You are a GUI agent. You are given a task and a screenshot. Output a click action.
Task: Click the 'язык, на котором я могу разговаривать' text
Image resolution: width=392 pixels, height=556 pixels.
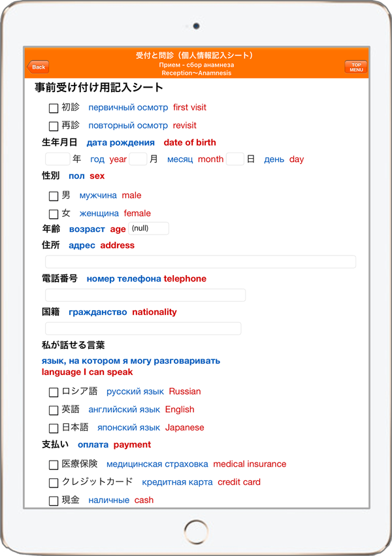point(131,361)
